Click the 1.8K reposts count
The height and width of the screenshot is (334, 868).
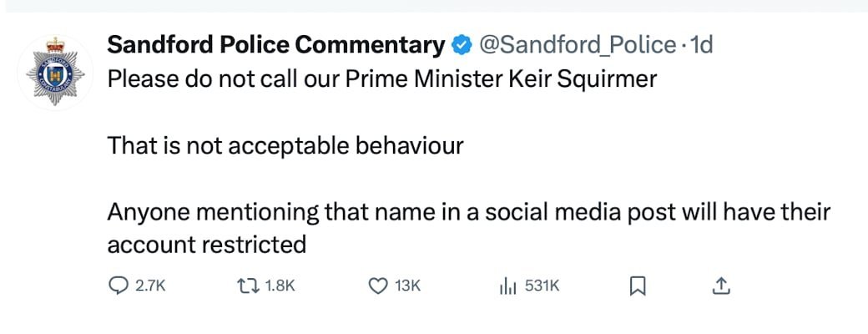point(280,286)
